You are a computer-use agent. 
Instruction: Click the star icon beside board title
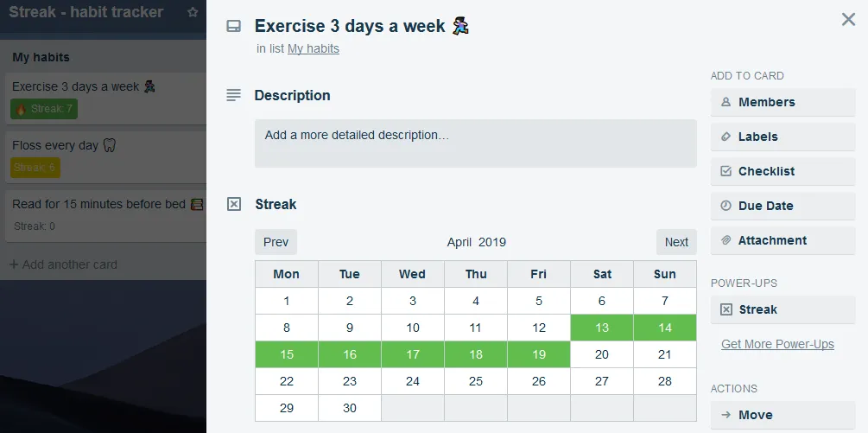(x=193, y=13)
